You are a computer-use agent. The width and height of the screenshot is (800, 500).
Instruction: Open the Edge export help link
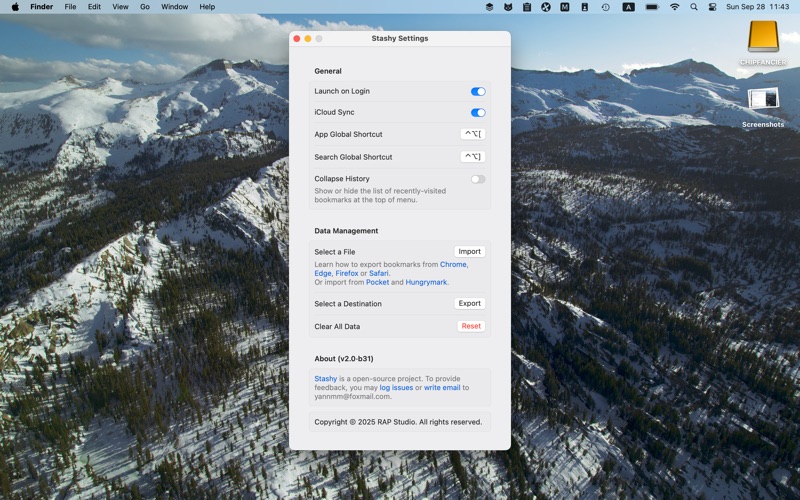click(x=322, y=273)
